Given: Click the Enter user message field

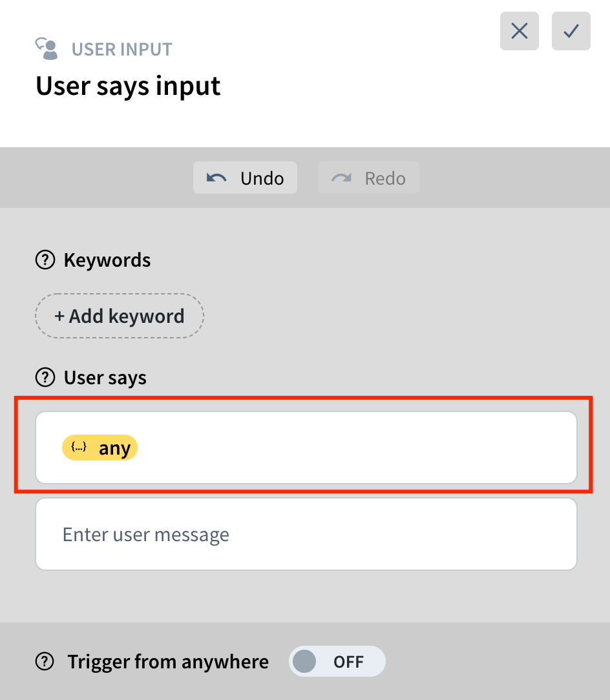Looking at the screenshot, I should click(x=306, y=534).
